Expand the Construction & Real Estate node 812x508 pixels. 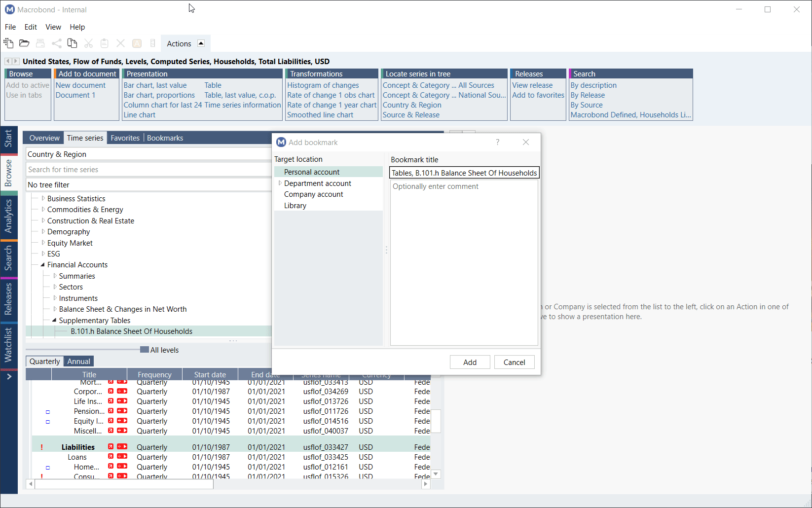click(x=43, y=220)
